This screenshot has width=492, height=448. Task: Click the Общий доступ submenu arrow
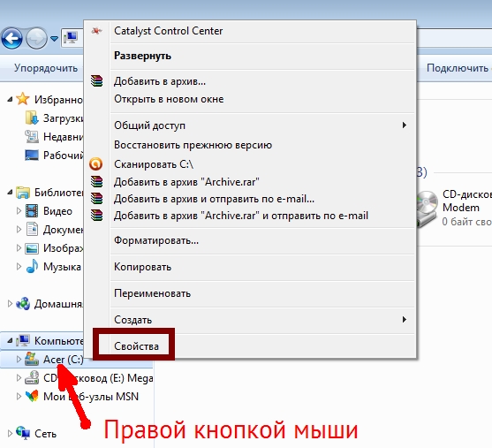405,125
